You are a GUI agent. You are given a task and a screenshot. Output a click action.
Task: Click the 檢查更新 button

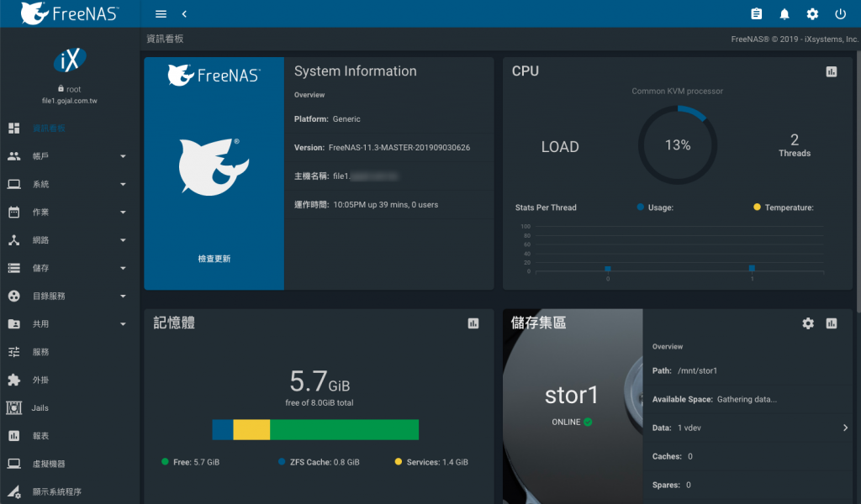point(214,259)
